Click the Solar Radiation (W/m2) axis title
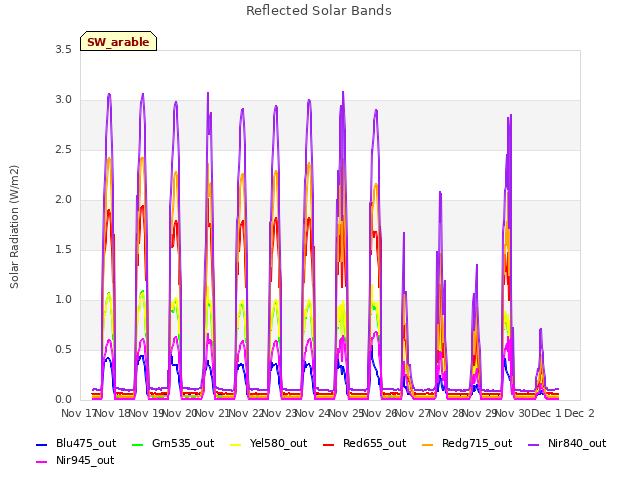The width and height of the screenshot is (640, 480). pyautogui.click(x=14, y=227)
